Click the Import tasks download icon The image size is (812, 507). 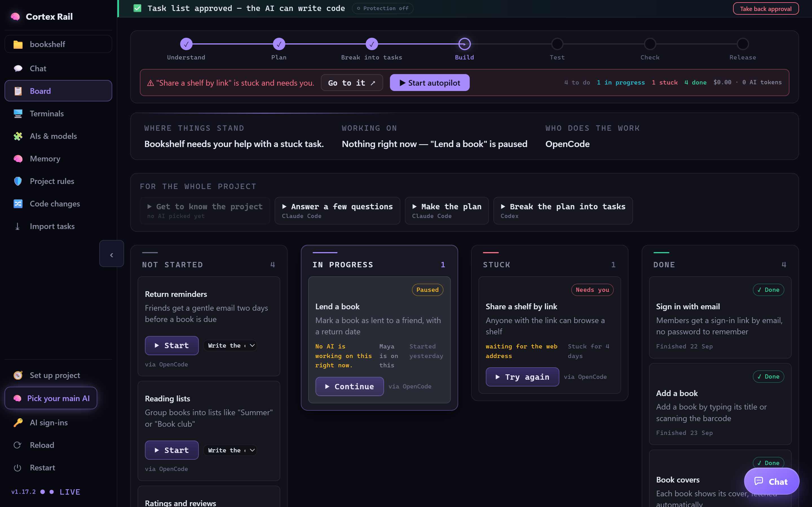[17, 226]
